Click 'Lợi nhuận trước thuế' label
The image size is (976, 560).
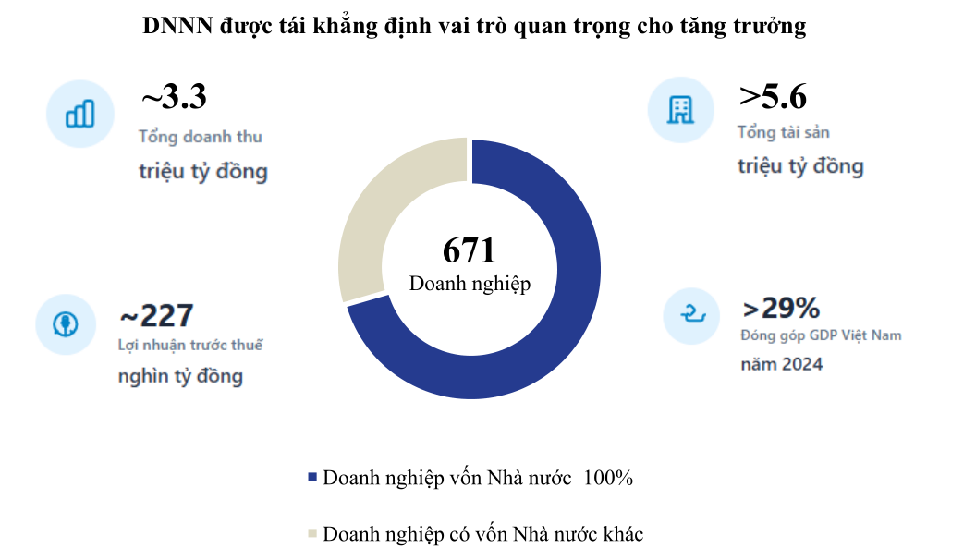190,345
